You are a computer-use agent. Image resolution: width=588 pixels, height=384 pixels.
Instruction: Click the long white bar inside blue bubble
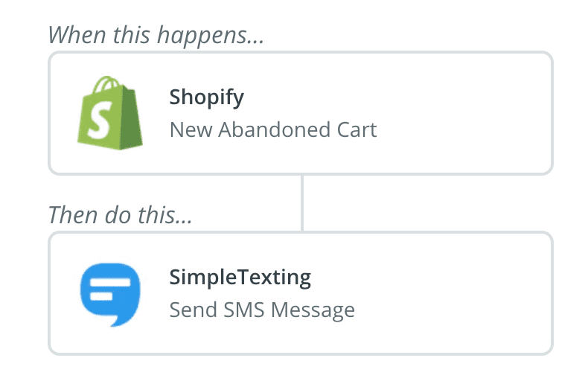point(110,282)
